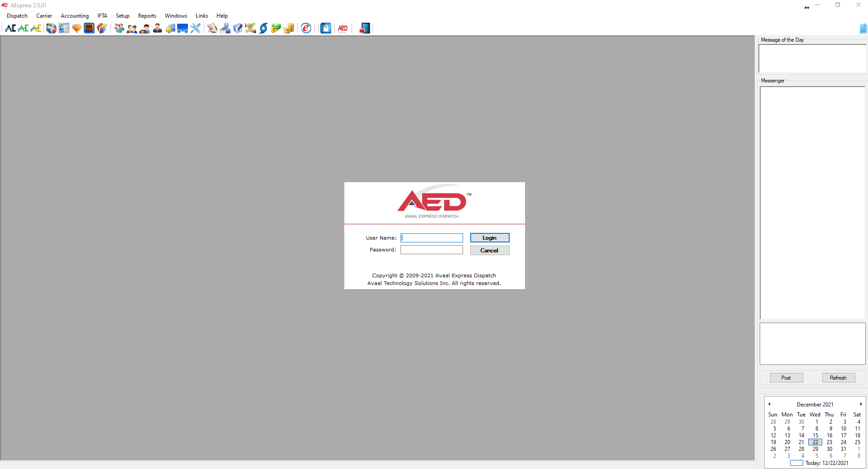The width and height of the screenshot is (868, 469).
Task: Open the IFTA menu
Action: coord(102,15)
